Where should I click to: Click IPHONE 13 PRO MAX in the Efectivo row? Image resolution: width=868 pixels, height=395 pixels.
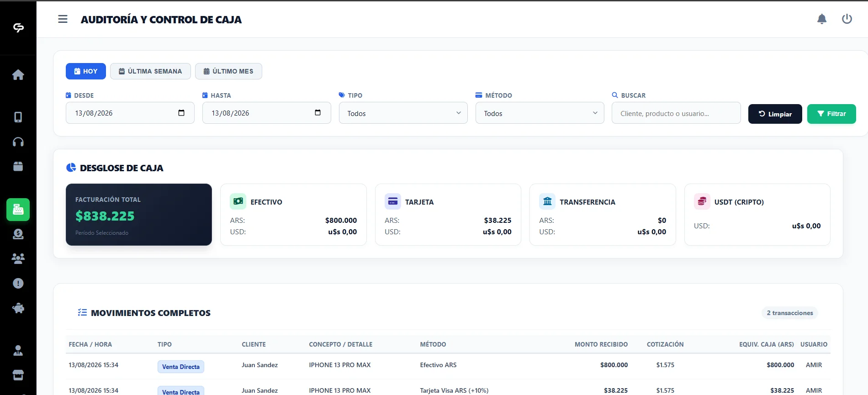[x=340, y=365]
